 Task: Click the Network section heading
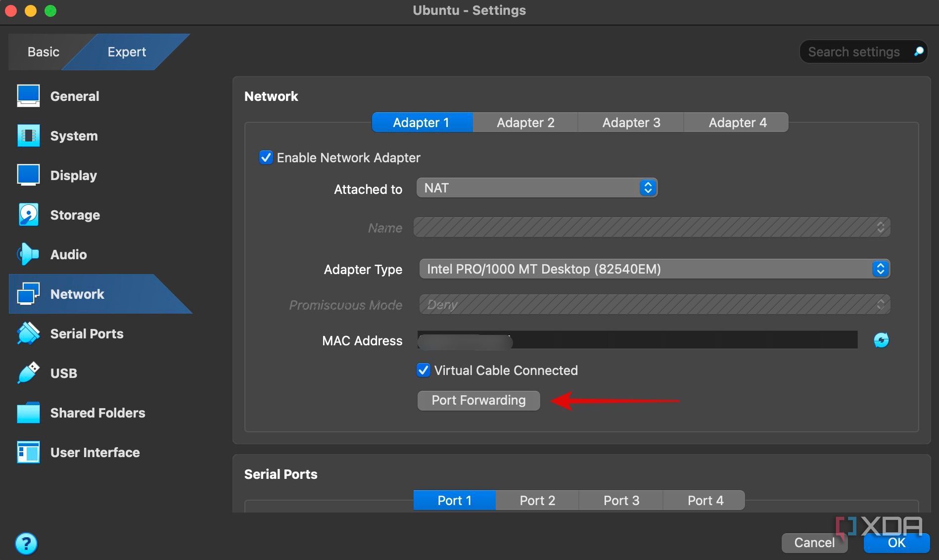[271, 96]
